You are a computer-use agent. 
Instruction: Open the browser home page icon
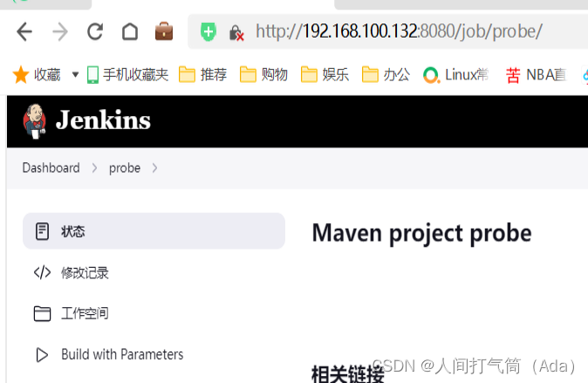click(x=130, y=31)
